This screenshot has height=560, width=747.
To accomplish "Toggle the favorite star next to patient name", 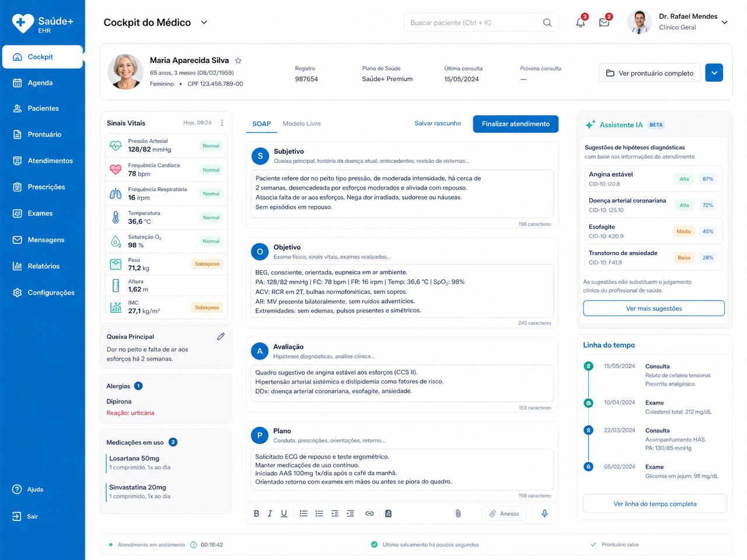I will pyautogui.click(x=238, y=61).
